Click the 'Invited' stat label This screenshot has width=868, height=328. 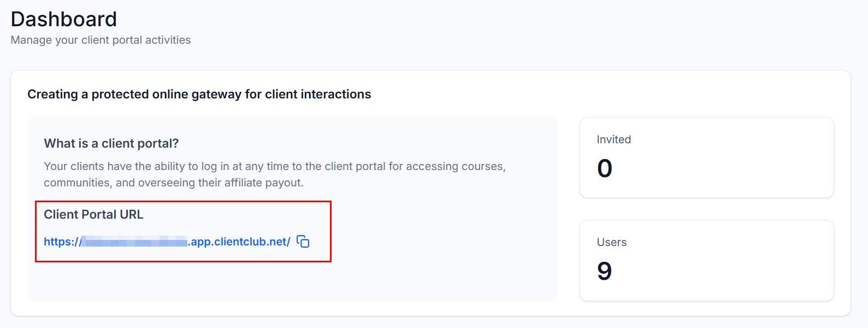pyautogui.click(x=613, y=139)
